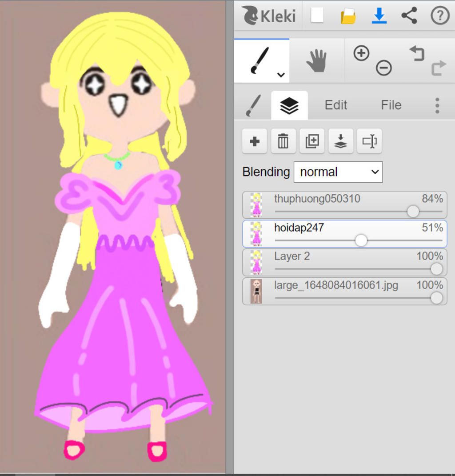
Task: Click the 84% opacity value
Action: 432,199
